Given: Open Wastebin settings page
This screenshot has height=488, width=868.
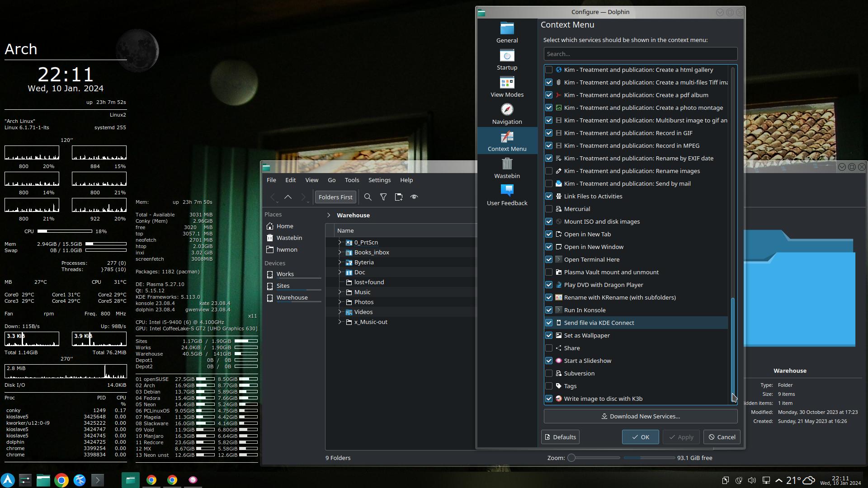Looking at the screenshot, I should [507, 168].
